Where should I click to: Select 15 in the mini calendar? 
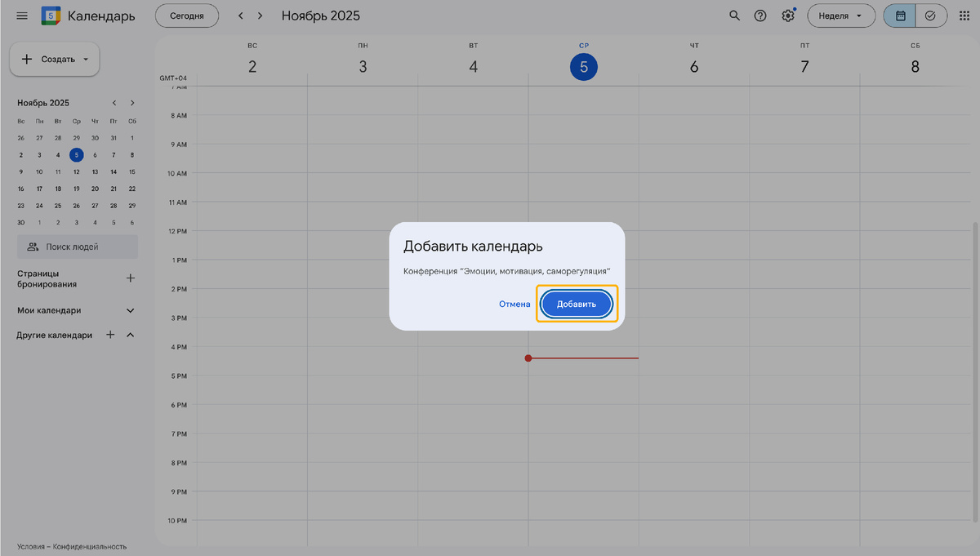[x=132, y=171]
